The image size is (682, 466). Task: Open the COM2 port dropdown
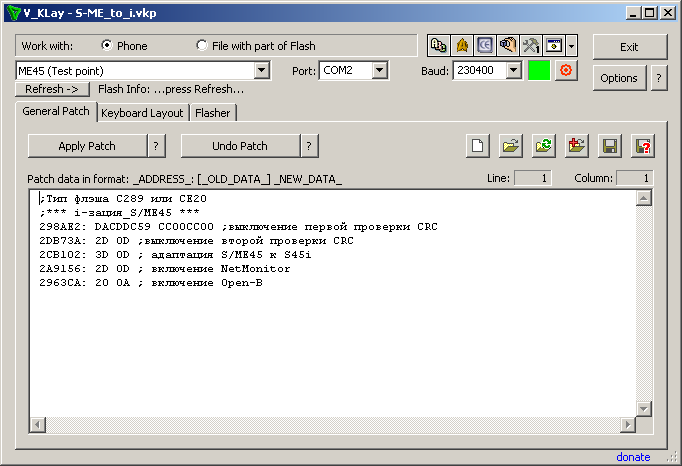pyautogui.click(x=379, y=71)
